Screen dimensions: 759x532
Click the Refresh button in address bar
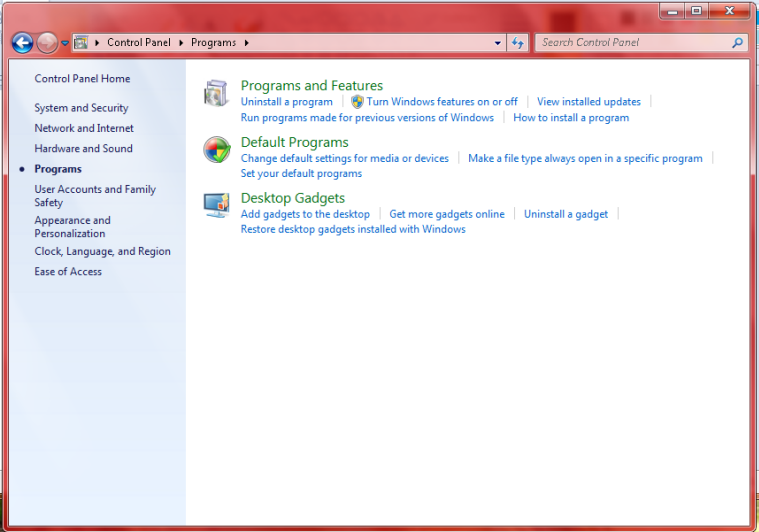pyautogui.click(x=517, y=43)
